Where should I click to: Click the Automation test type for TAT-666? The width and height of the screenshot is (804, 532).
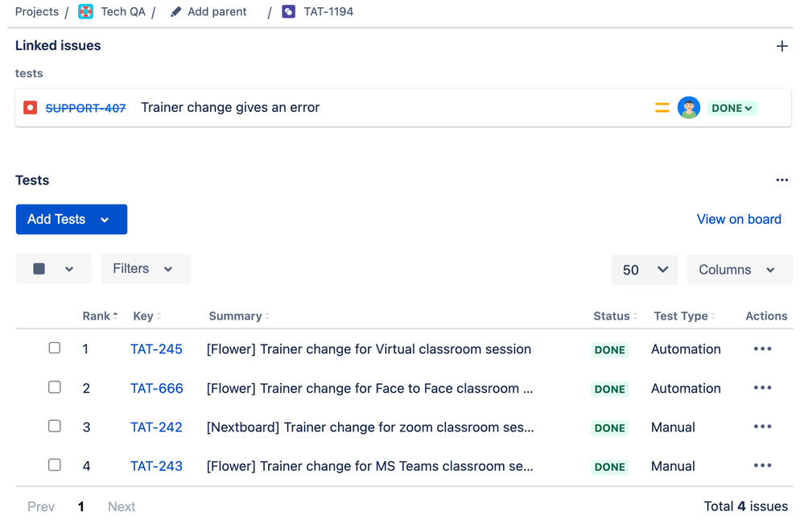tap(686, 388)
